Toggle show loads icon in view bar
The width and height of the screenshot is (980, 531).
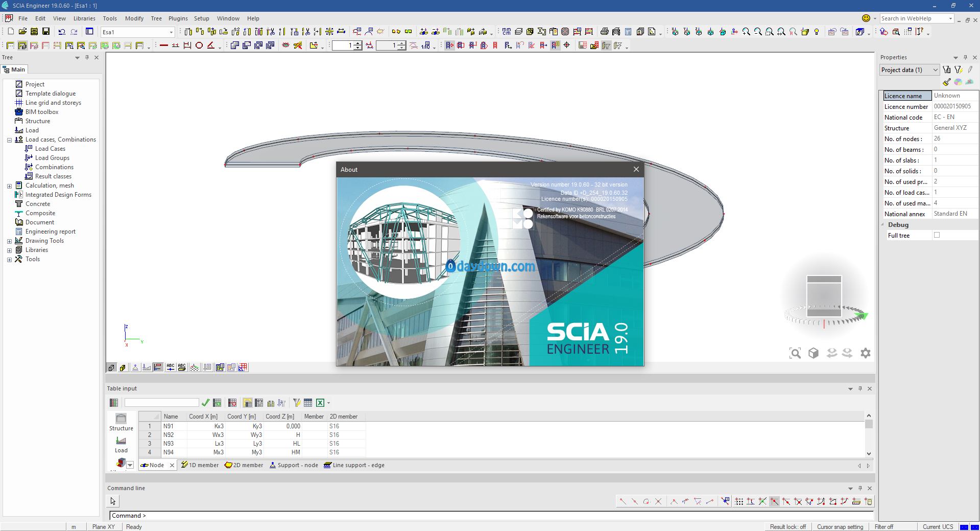click(147, 367)
